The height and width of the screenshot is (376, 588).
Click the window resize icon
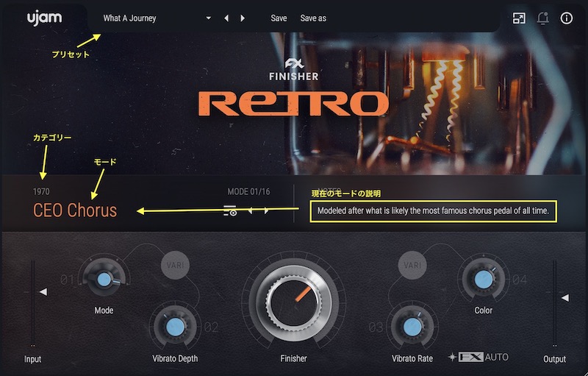click(519, 18)
